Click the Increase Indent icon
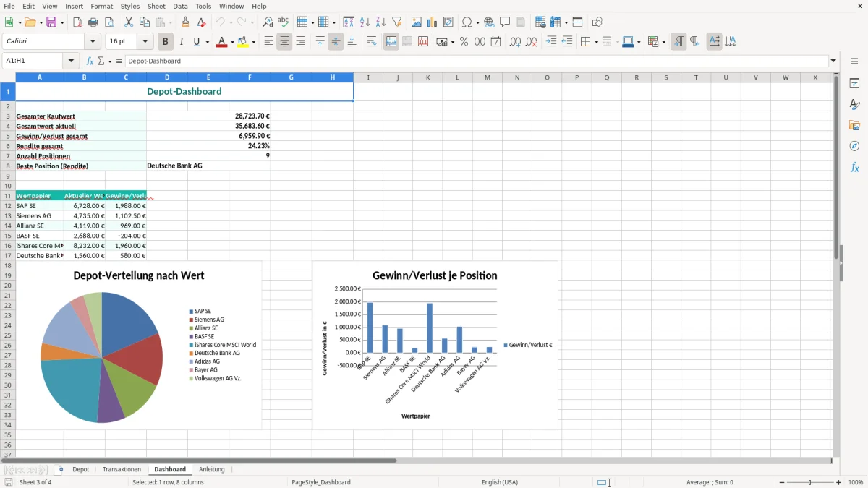Viewport: 868px width, 488px height. pyautogui.click(x=551, y=42)
